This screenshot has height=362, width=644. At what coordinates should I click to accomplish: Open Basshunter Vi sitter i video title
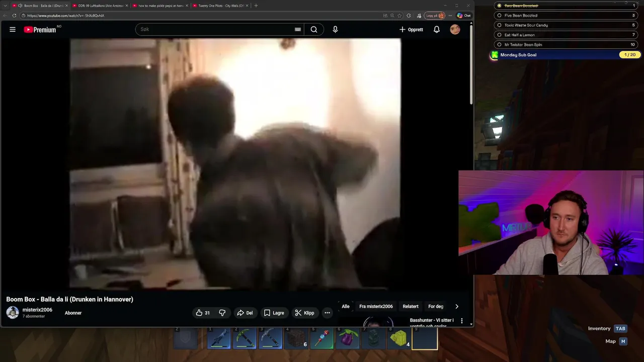point(432,323)
